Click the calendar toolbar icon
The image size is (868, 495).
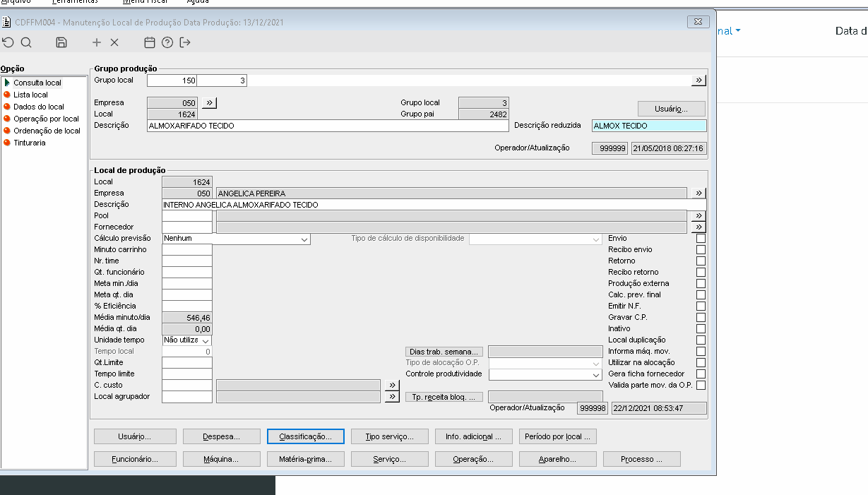(150, 42)
